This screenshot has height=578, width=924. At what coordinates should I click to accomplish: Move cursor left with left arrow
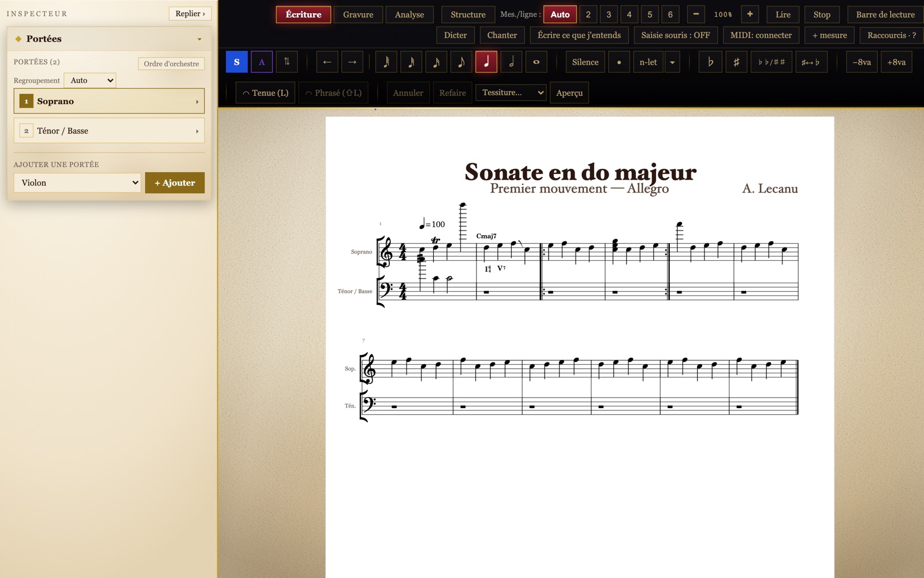click(x=327, y=62)
